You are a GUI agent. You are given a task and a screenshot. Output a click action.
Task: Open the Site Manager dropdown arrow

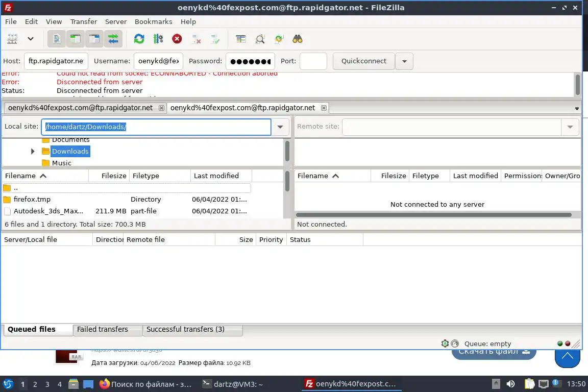coord(31,39)
